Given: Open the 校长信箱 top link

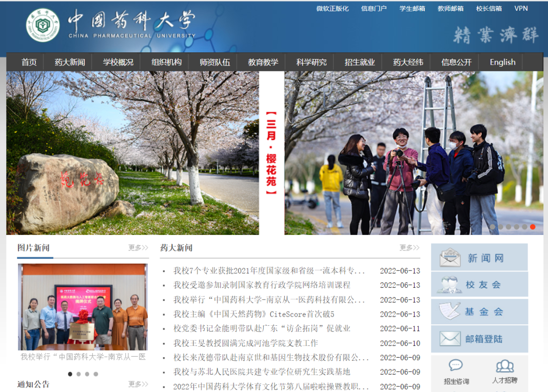Looking at the screenshot, I should point(489,9).
